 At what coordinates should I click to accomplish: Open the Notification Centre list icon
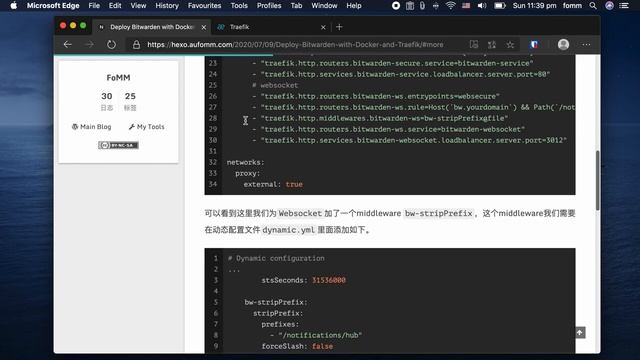click(x=624, y=6)
